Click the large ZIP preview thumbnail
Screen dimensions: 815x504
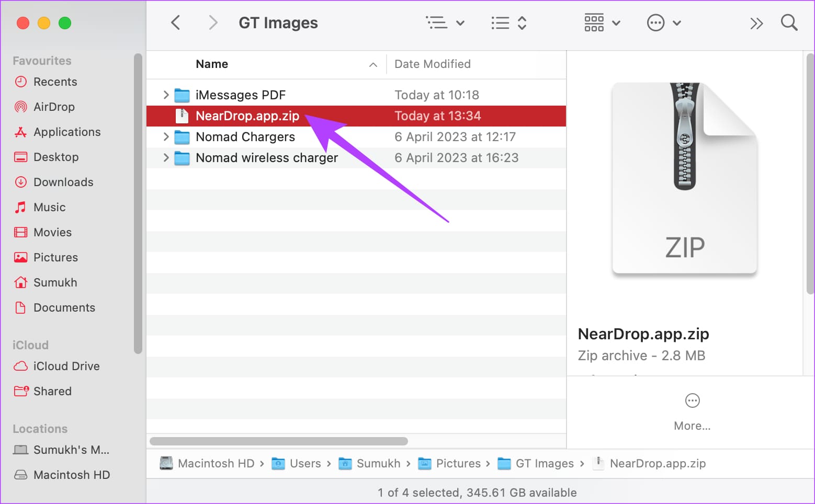[685, 178]
